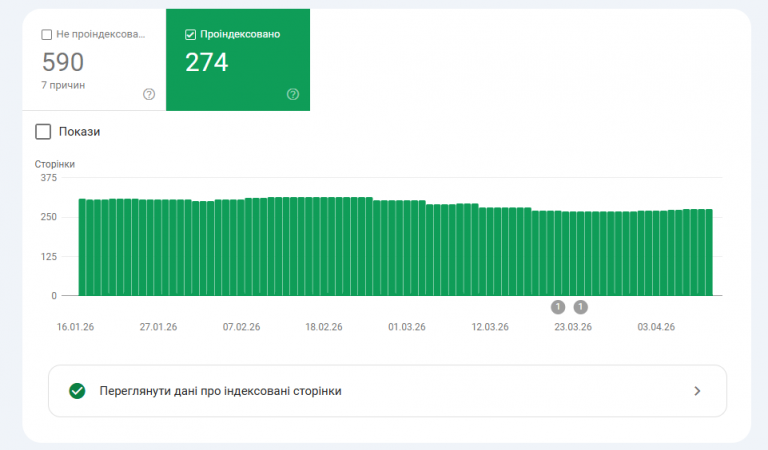This screenshot has width=768, height=450.
Task: Click the 18.02.26 date label
Action: tap(324, 327)
